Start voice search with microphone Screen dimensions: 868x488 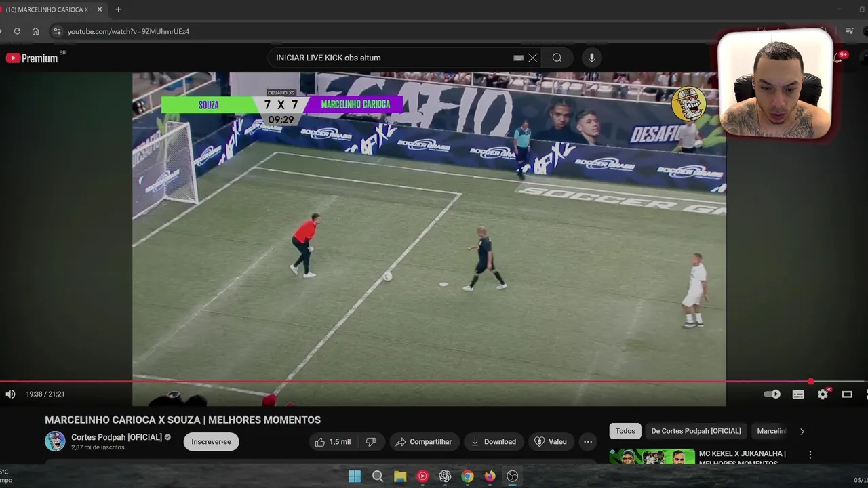[x=591, y=58]
